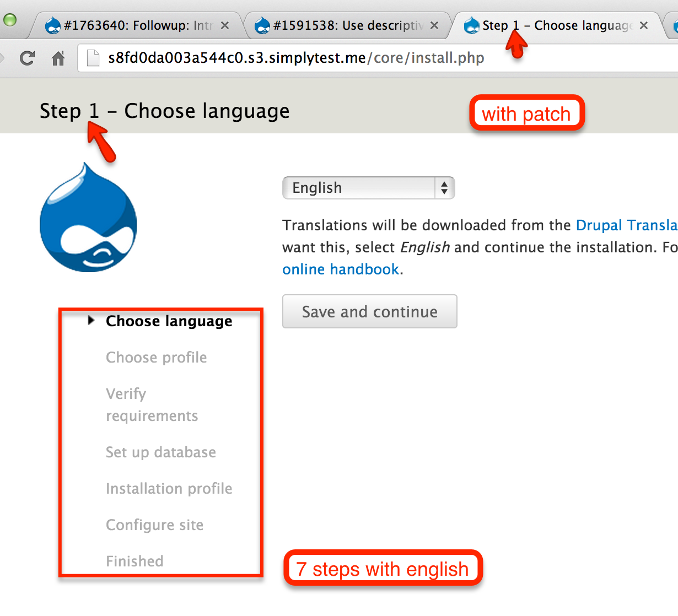Open the English language dropdown
The image size is (678, 616).
click(x=369, y=188)
